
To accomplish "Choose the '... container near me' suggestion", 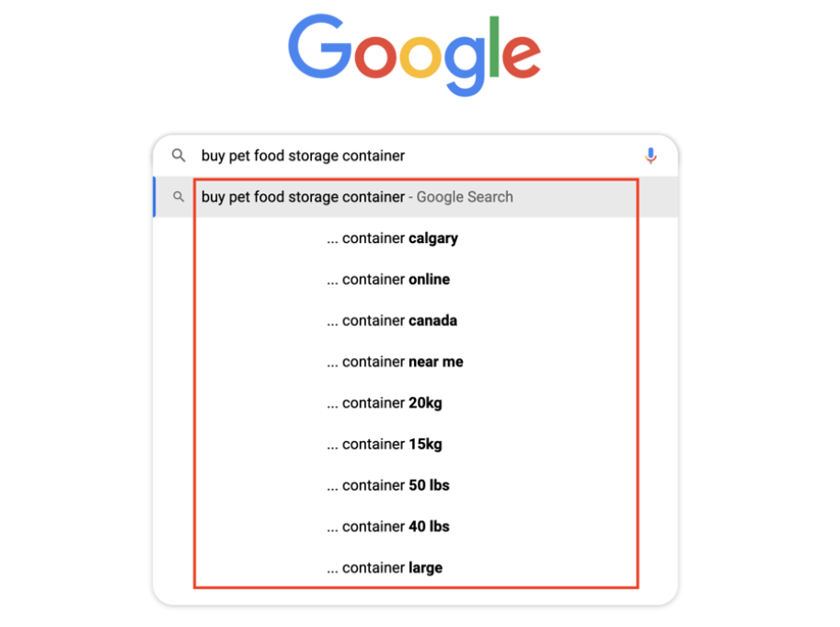I will coord(395,362).
